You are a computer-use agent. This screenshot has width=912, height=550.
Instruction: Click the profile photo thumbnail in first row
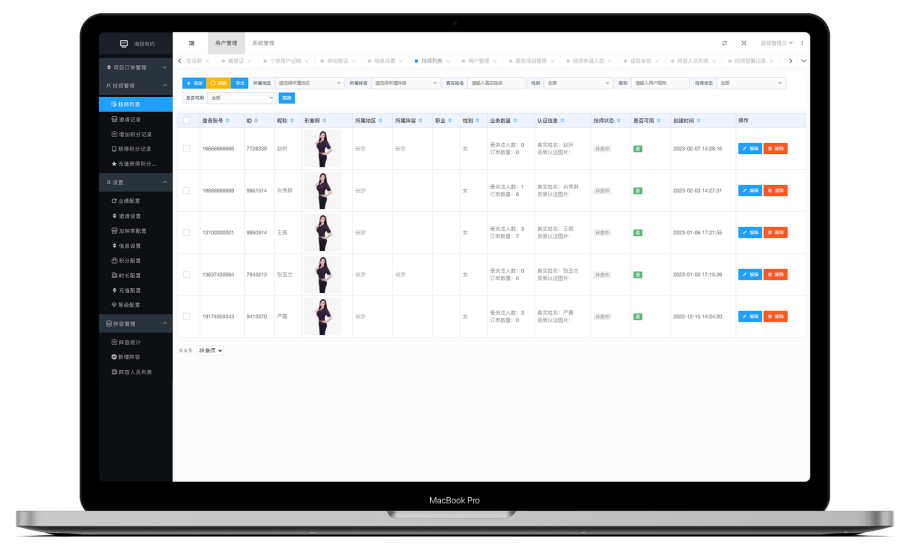(x=322, y=148)
